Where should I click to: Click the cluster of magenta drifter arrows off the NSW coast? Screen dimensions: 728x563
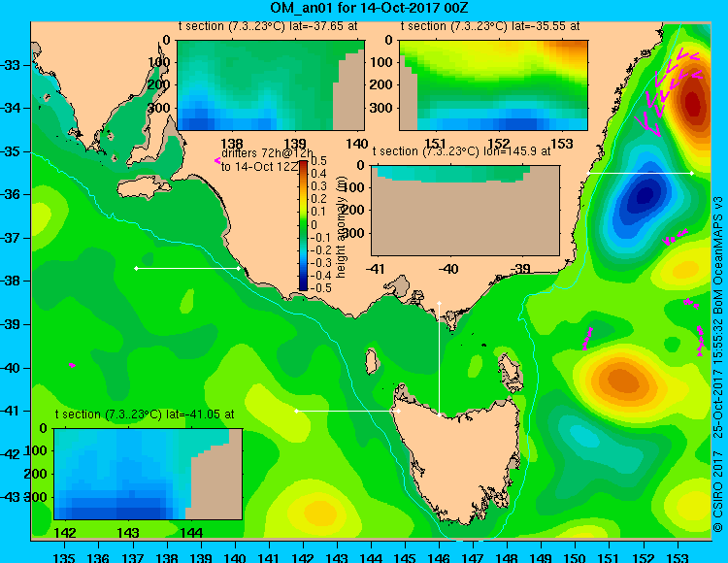pos(666,90)
